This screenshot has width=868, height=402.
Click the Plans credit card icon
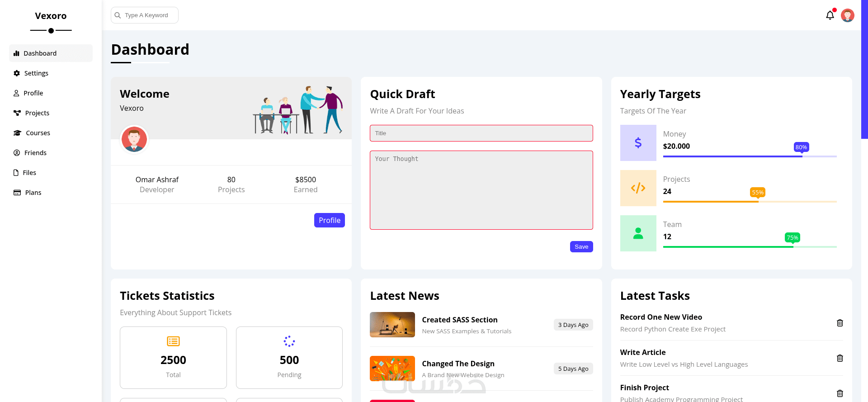pos(17,193)
